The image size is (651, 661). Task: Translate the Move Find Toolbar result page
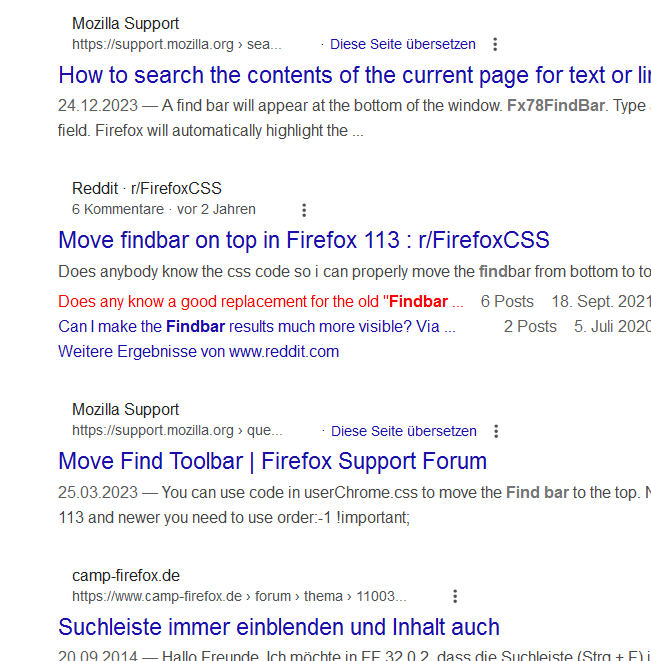coord(404,431)
